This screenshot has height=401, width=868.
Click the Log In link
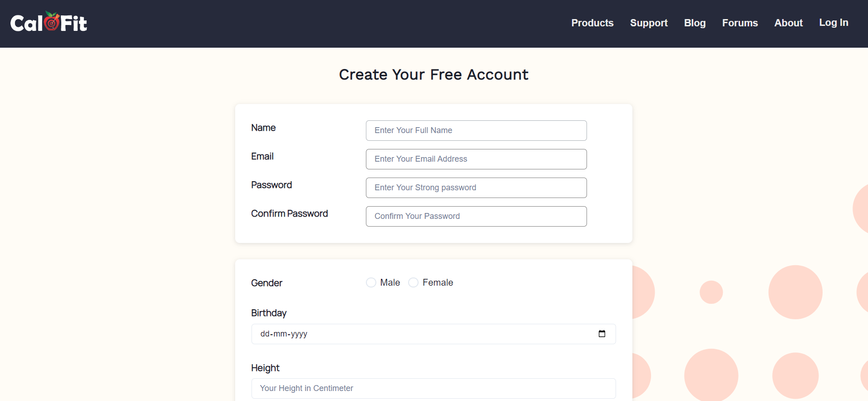pyautogui.click(x=834, y=22)
